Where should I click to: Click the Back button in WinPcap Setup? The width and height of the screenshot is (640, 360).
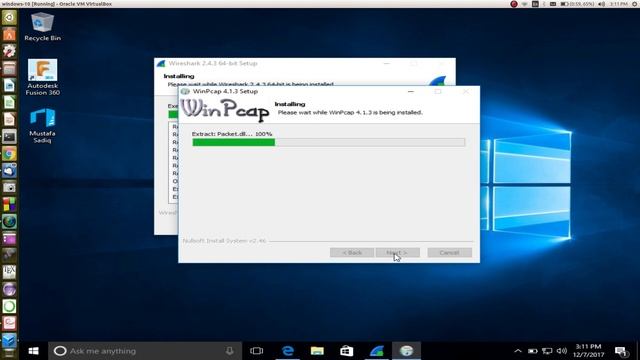pyautogui.click(x=352, y=253)
